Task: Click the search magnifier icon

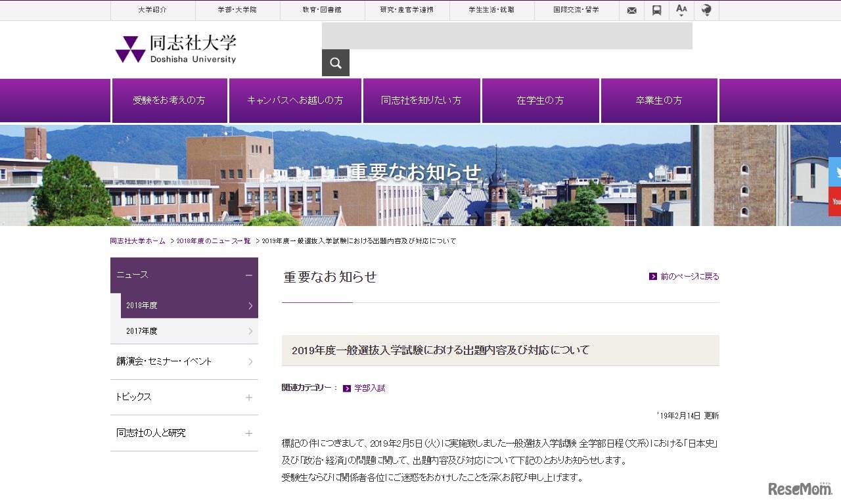Action: (335, 62)
